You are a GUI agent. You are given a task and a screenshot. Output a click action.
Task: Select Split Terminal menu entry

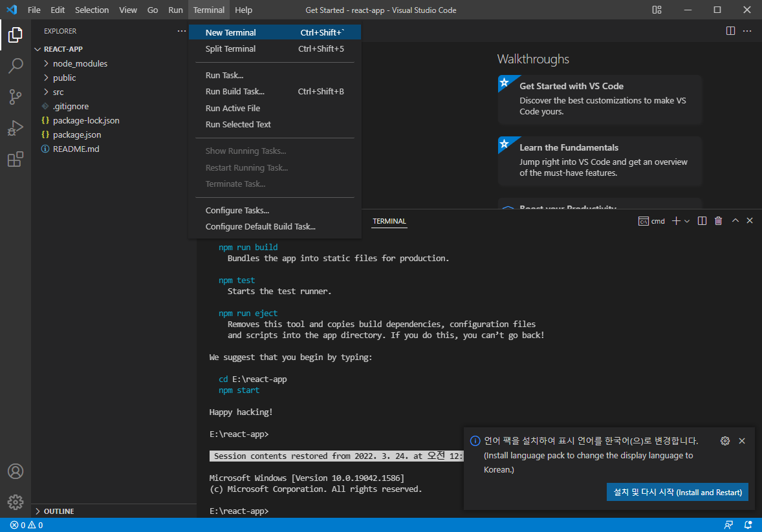tap(274, 48)
